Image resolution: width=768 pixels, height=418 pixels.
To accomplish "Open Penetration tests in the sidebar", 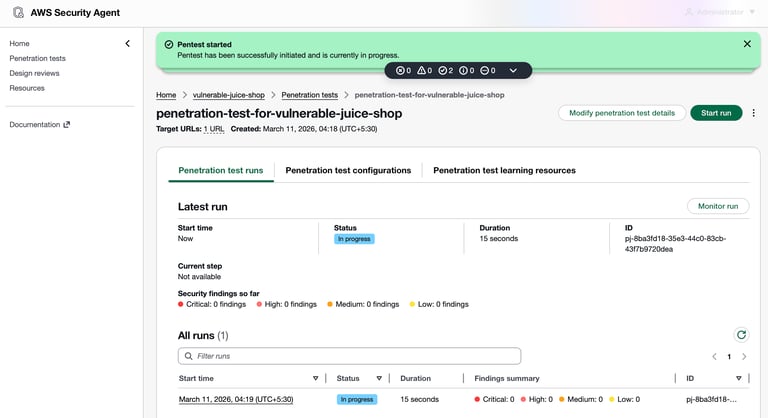I will tap(37, 58).
